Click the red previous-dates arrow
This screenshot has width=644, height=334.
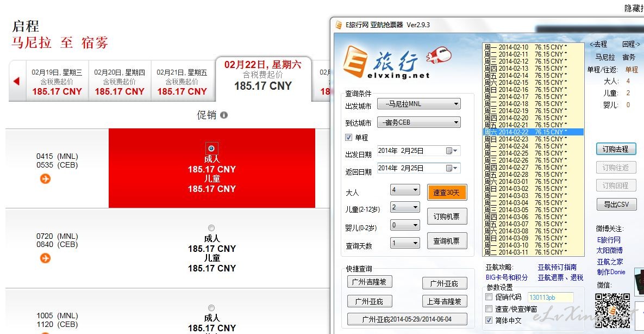click(16, 81)
